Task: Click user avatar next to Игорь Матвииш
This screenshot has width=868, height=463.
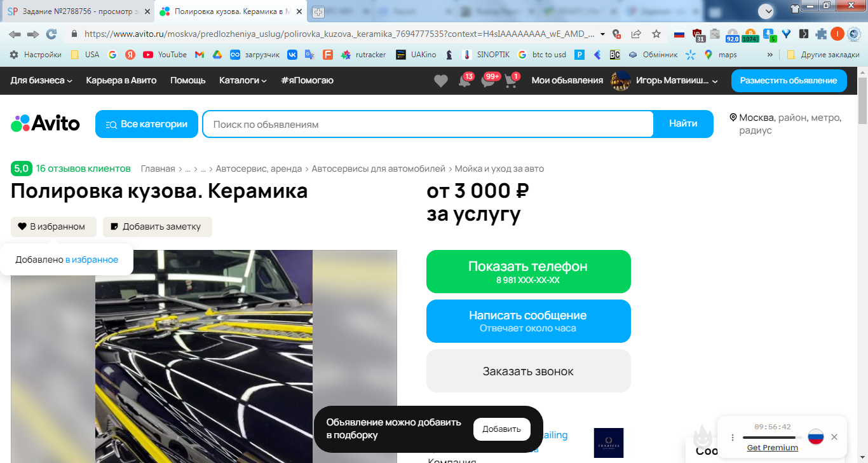Action: click(620, 81)
